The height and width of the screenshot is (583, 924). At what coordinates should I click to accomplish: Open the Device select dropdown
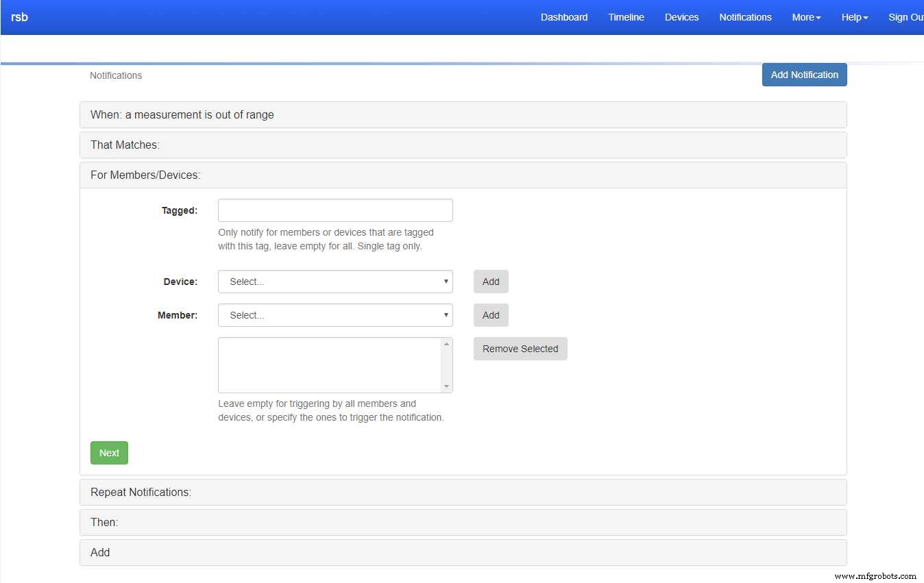335,282
